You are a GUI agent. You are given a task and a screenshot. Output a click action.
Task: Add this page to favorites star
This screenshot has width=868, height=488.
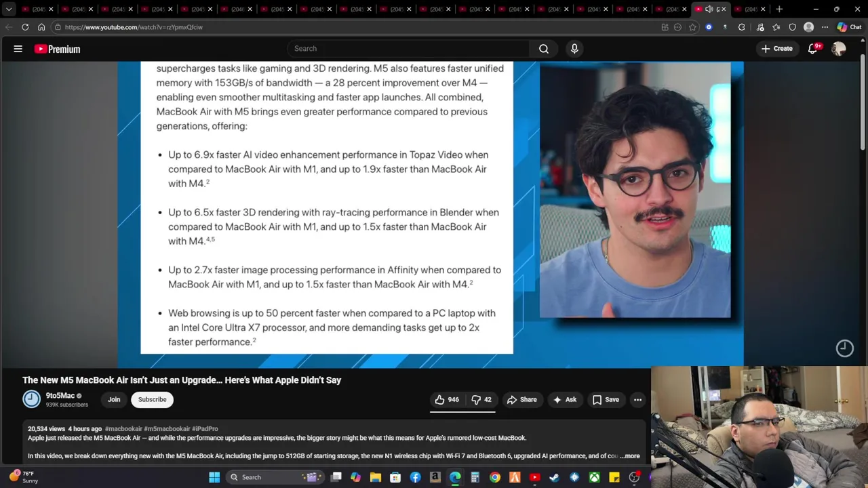[692, 27]
